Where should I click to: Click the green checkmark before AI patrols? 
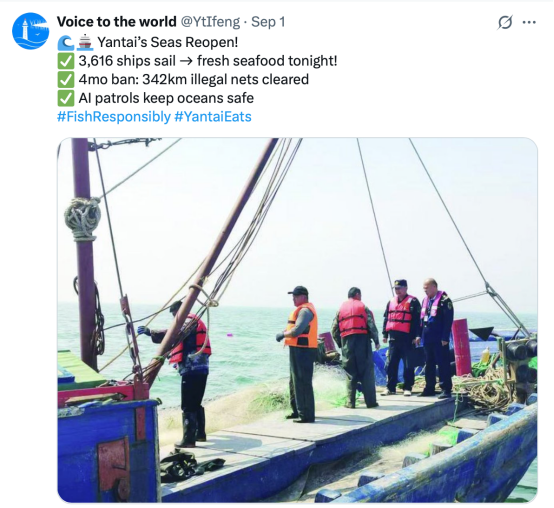click(66, 99)
